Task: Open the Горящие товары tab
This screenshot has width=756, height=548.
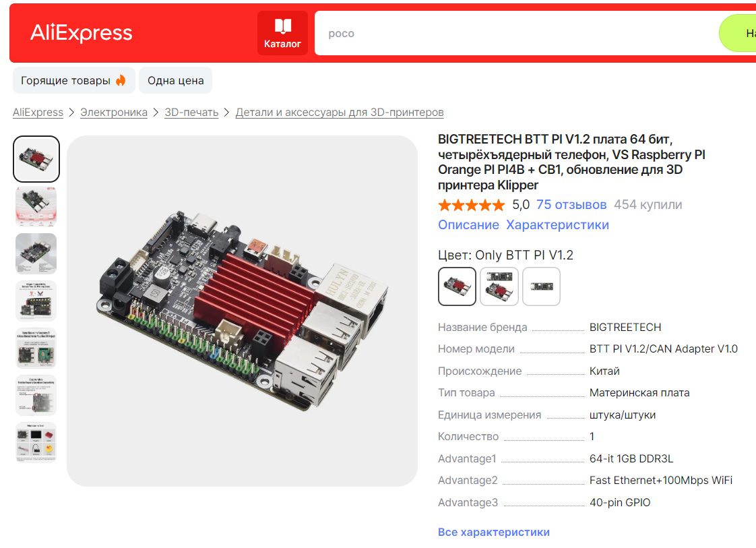Action: pyautogui.click(x=73, y=81)
